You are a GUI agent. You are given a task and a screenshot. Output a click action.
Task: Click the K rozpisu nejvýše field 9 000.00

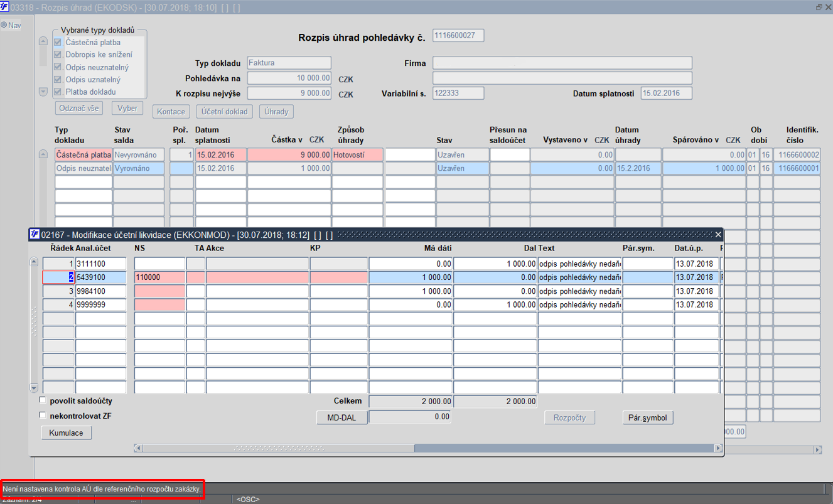289,93
